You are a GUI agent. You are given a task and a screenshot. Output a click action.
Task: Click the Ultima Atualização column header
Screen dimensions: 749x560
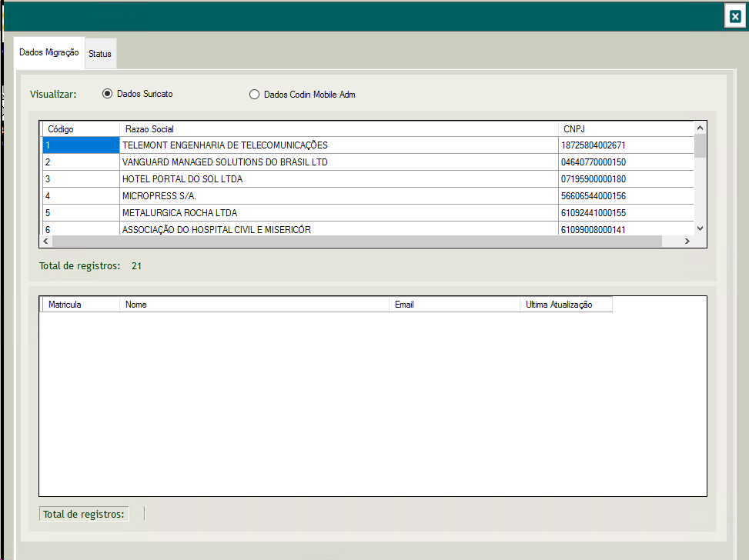[x=566, y=305]
